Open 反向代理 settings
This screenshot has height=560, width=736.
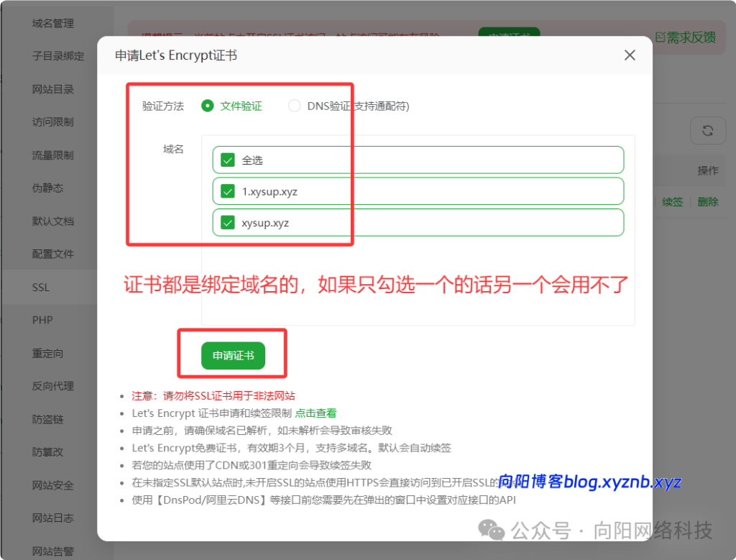[x=52, y=386]
